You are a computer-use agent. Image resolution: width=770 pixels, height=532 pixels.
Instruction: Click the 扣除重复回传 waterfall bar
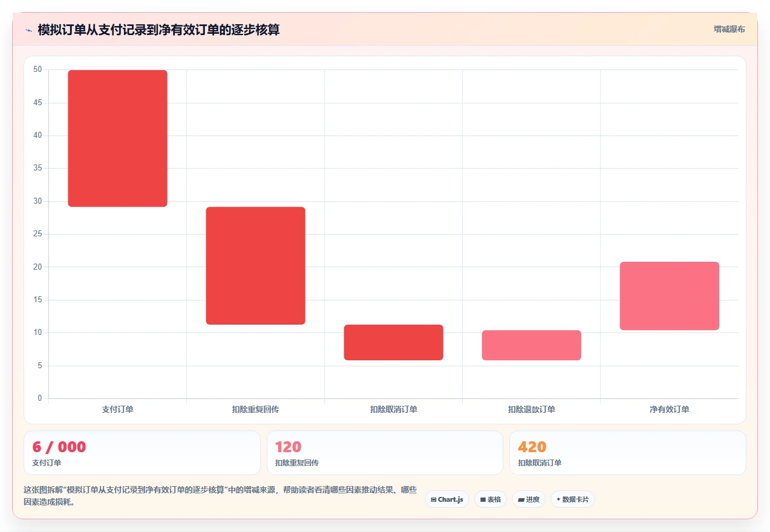coord(256,266)
